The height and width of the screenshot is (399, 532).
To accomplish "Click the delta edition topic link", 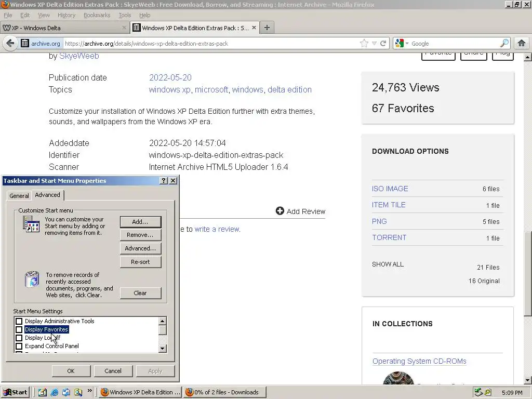I will pyautogui.click(x=289, y=89).
